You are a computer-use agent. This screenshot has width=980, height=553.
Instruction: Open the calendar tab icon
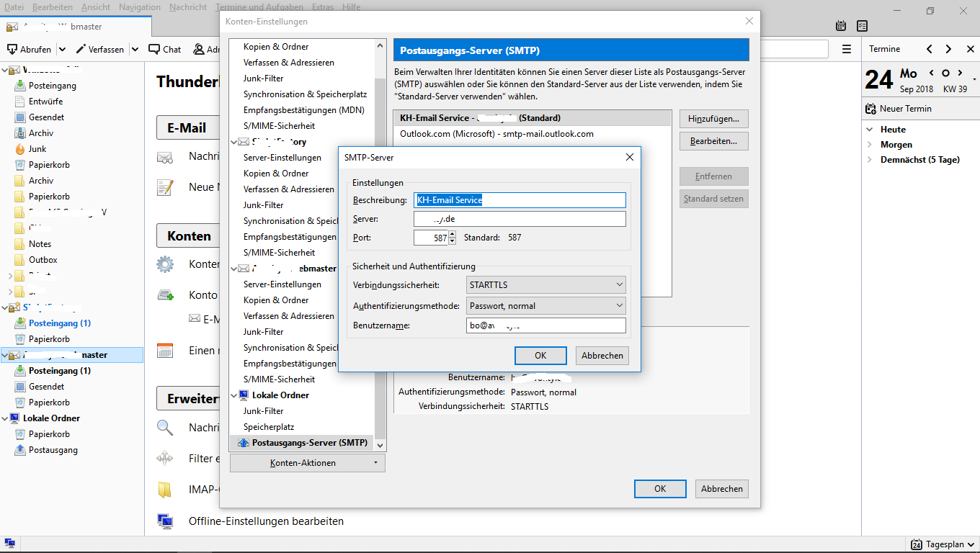coord(841,26)
